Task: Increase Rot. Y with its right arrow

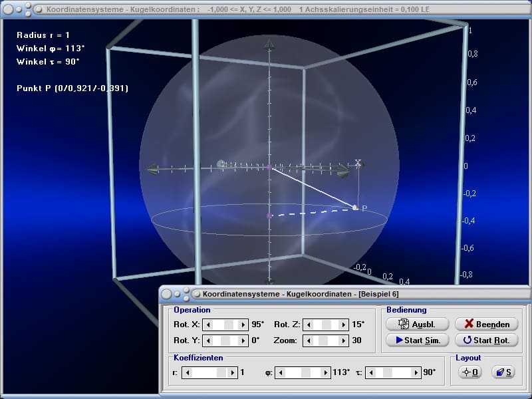Action: [243, 340]
